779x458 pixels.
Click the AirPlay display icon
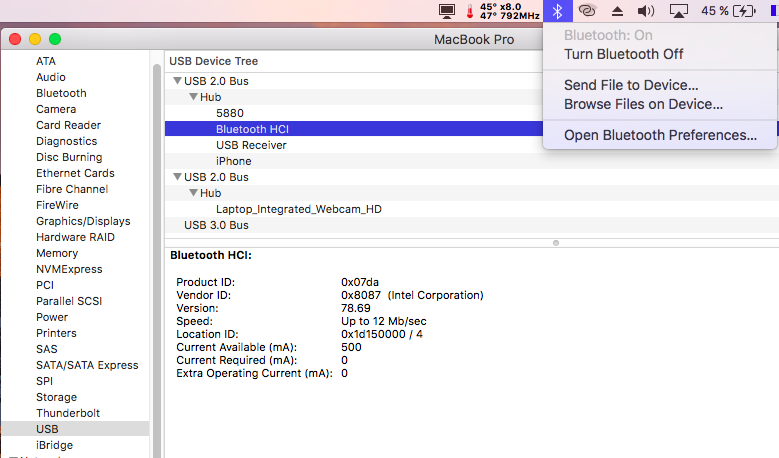pyautogui.click(x=679, y=11)
